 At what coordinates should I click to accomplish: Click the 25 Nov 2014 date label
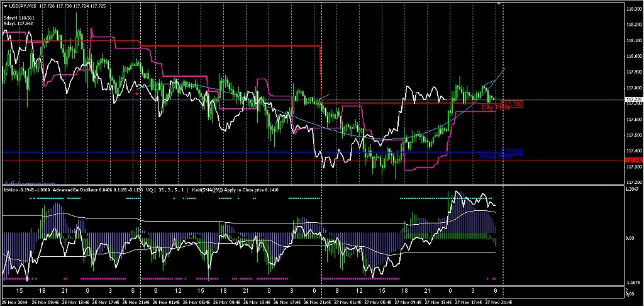point(14,302)
